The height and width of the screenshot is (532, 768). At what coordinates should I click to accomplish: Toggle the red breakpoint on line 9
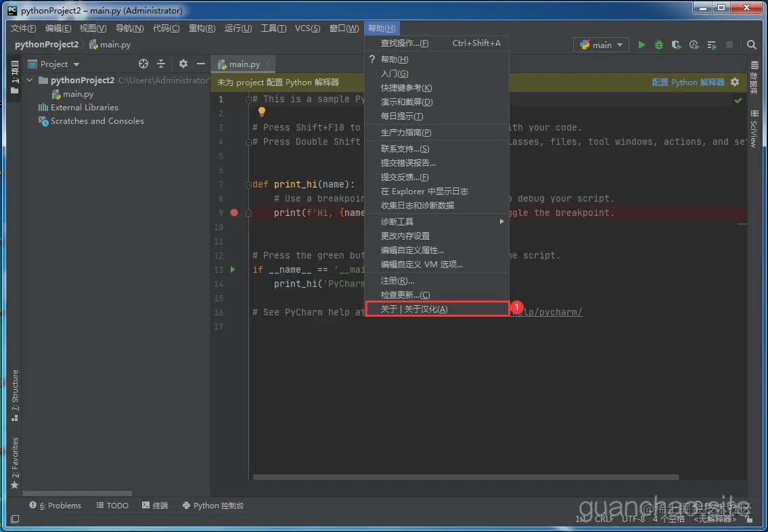coord(234,213)
